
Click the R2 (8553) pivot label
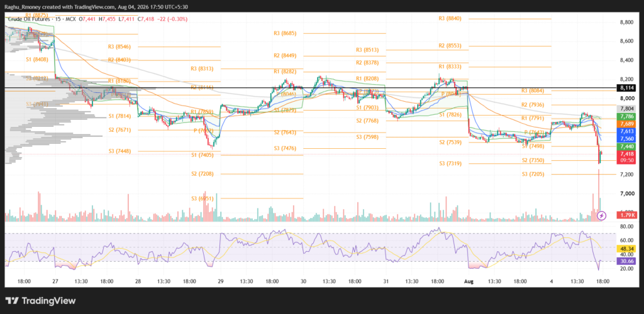pos(451,46)
